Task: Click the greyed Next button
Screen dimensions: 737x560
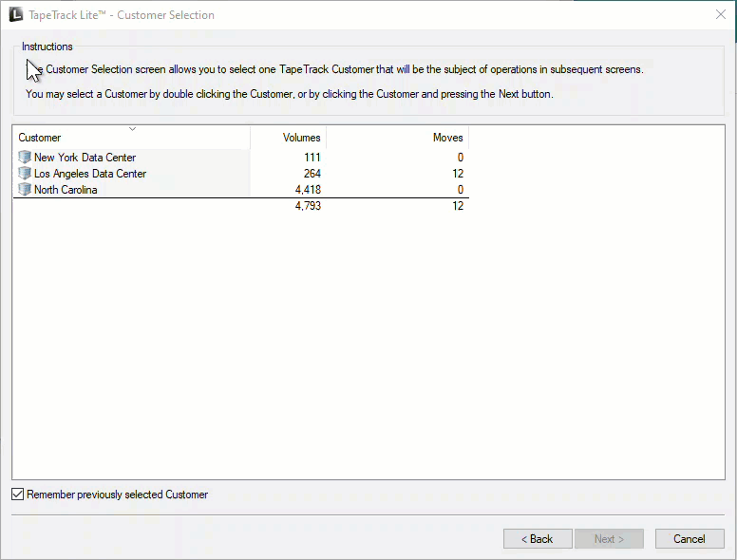Action: coord(609,539)
